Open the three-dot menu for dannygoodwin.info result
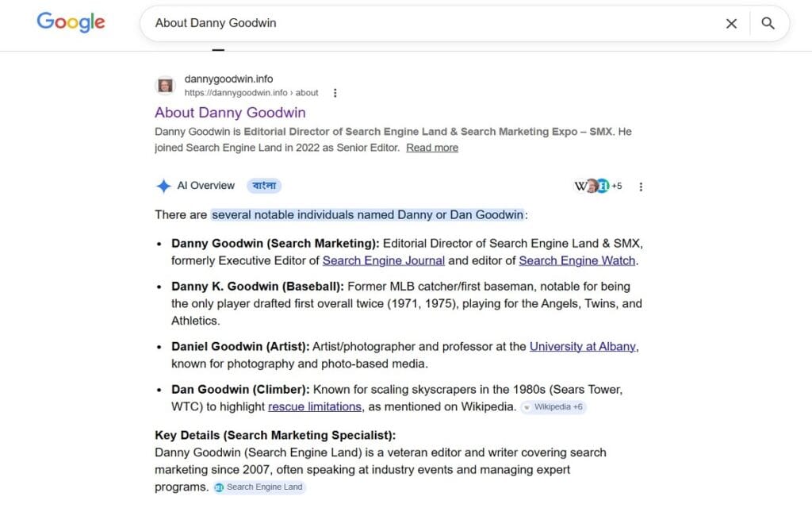 coord(335,92)
